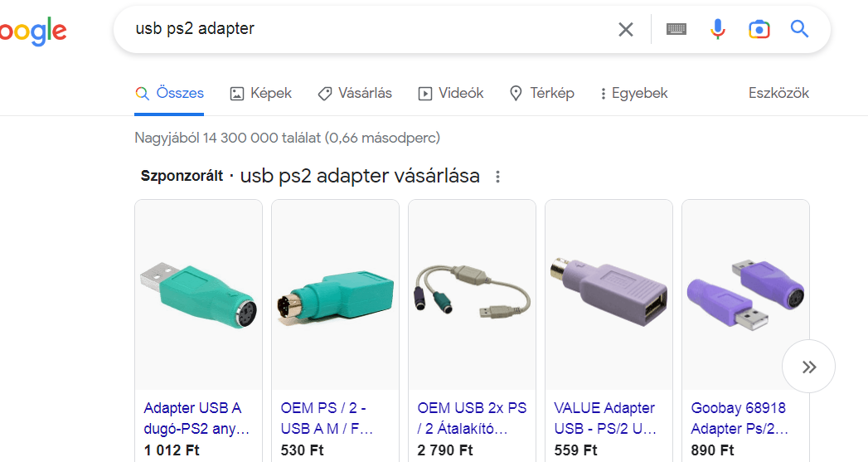Open the on-screen keyboard input tool

point(676,29)
